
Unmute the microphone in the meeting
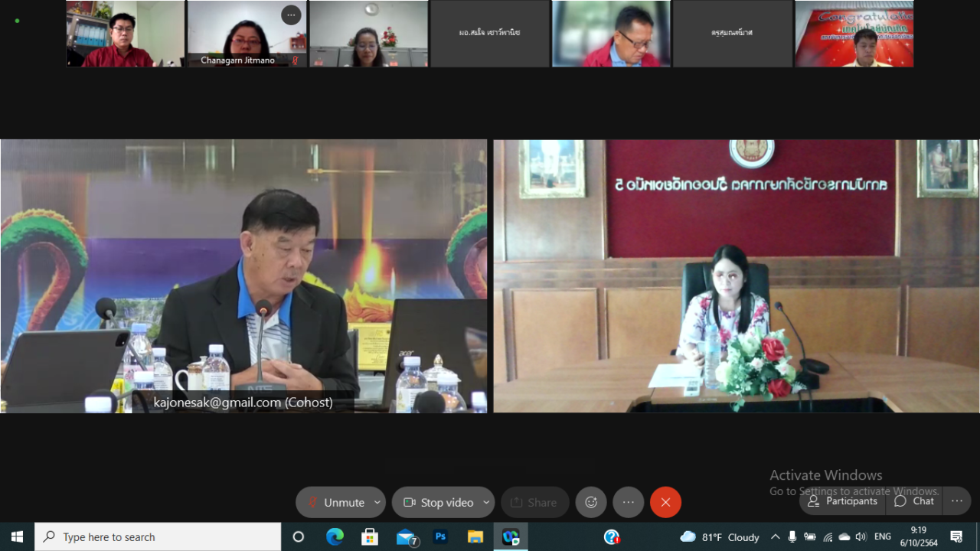[x=335, y=503]
